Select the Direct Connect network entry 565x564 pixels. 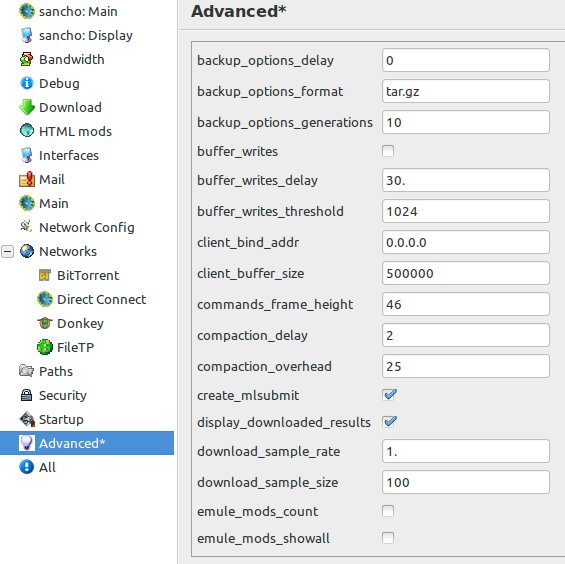tap(102, 299)
